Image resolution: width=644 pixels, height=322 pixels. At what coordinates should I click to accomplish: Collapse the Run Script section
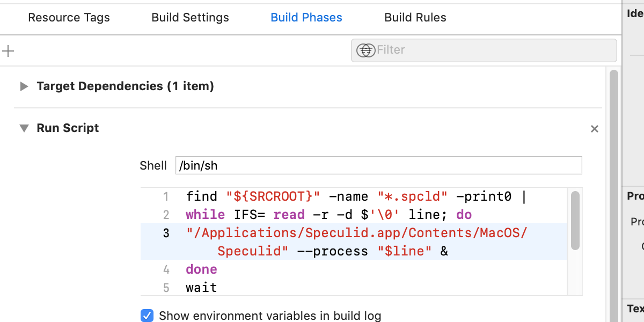point(24,128)
